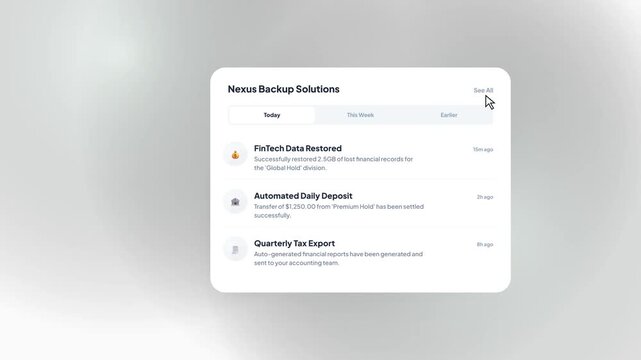Click the 2h ago timestamp
This screenshot has height=360, width=641.
[x=485, y=197]
